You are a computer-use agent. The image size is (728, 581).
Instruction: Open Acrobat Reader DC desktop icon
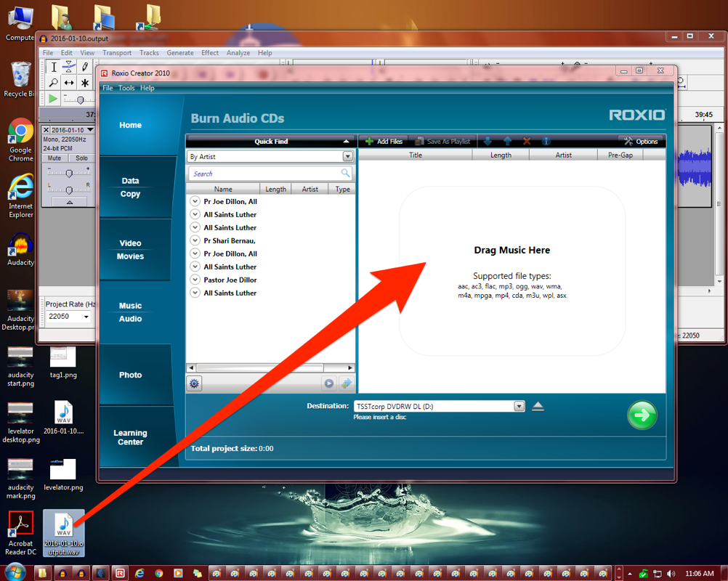[21, 533]
